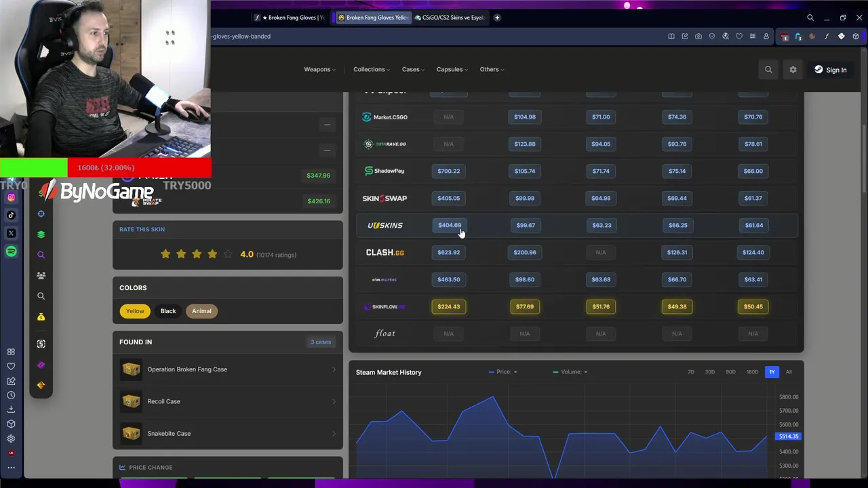The height and width of the screenshot is (488, 868).
Task: Select the 1Y chart range
Action: (x=772, y=372)
